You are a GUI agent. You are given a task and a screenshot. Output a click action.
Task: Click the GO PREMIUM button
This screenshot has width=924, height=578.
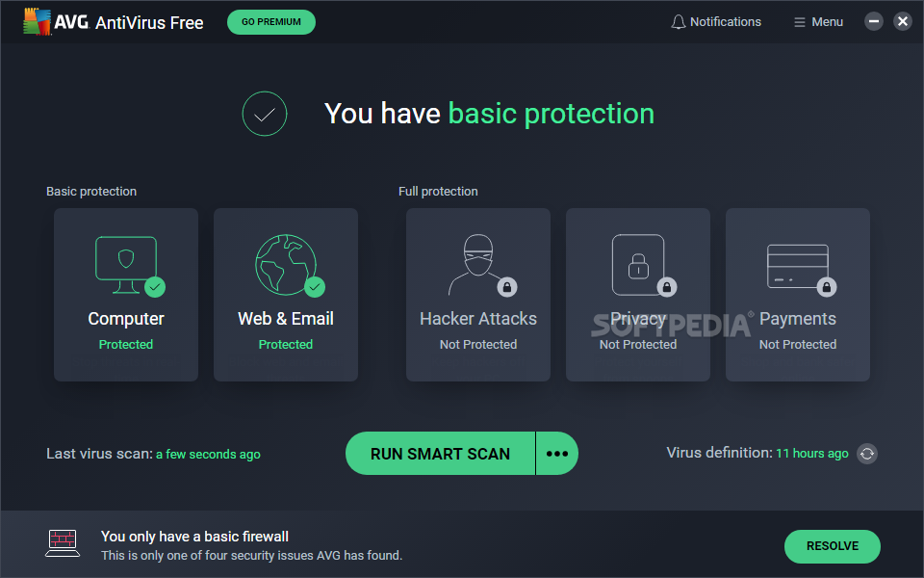pos(271,22)
